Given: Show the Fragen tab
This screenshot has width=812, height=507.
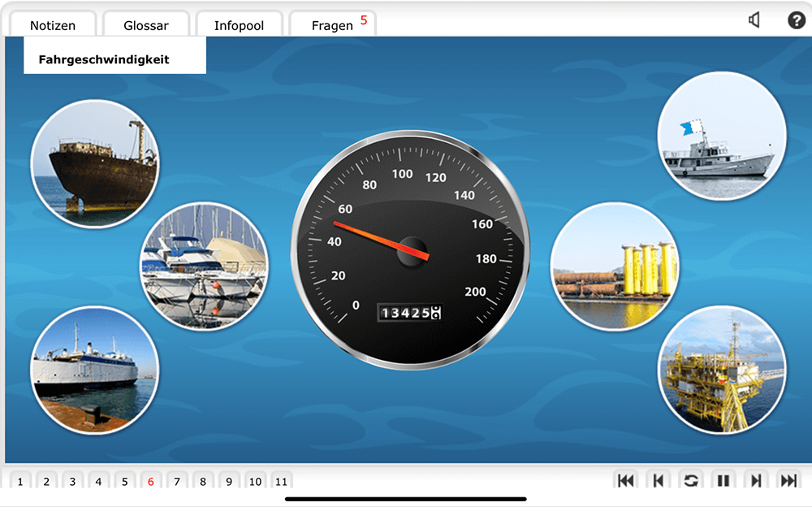Looking at the screenshot, I should click(x=332, y=25).
